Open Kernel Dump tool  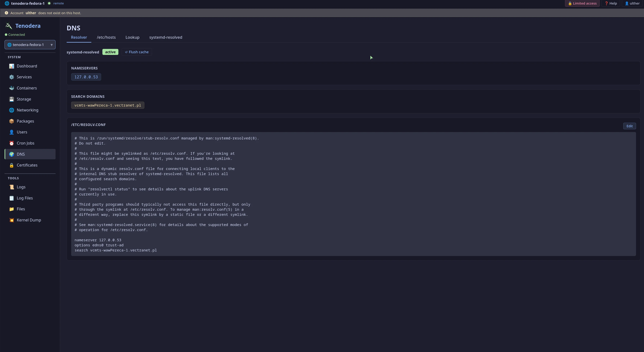30,220
